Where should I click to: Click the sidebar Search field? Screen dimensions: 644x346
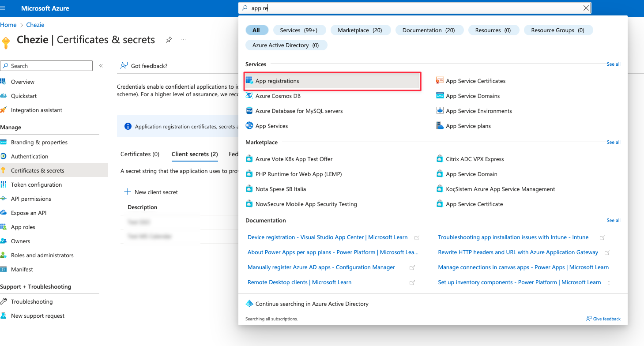coord(46,66)
